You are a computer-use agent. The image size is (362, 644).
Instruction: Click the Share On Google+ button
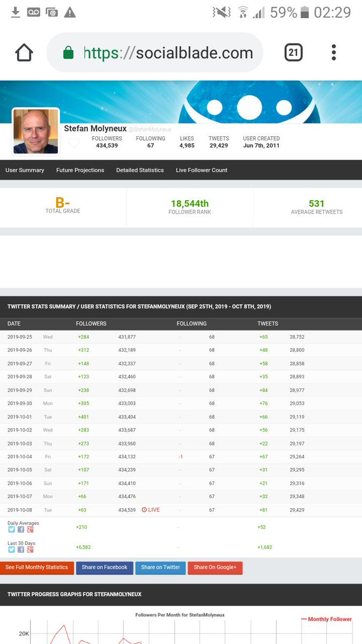tap(215, 568)
